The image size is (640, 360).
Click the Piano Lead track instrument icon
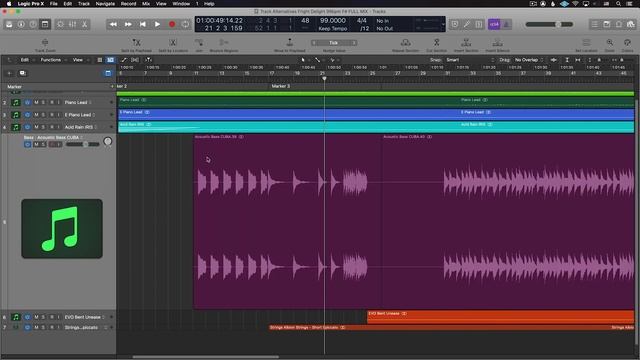[16, 102]
